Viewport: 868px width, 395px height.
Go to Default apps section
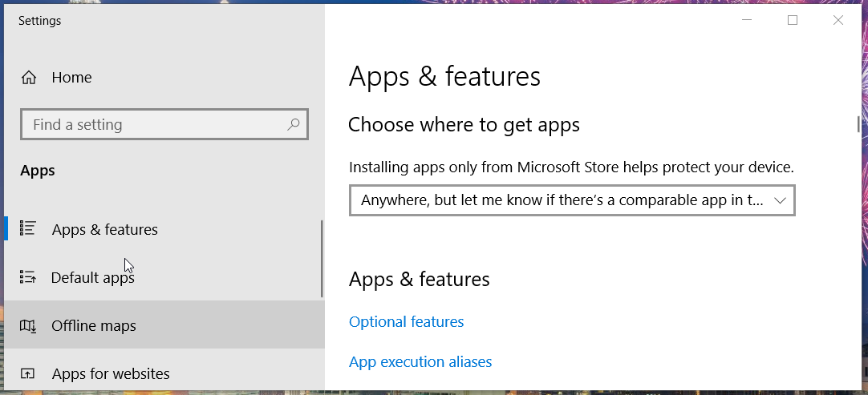164,277
